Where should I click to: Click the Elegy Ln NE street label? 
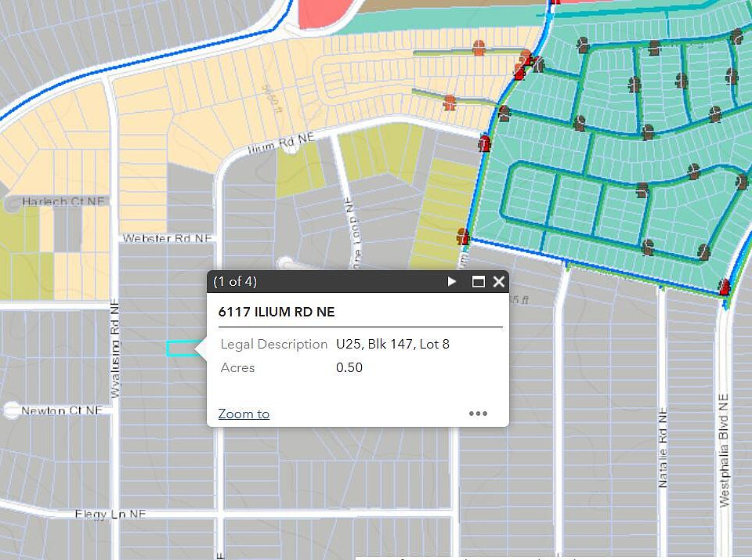point(110,514)
